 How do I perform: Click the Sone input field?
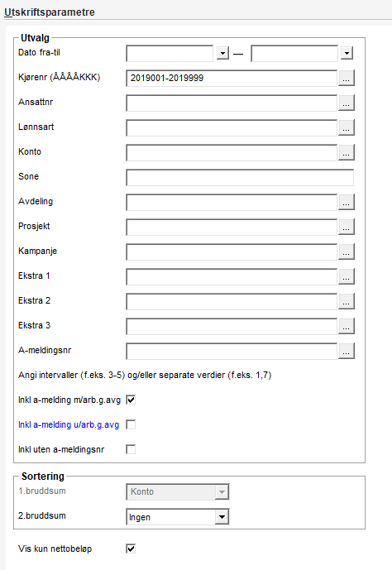240,177
